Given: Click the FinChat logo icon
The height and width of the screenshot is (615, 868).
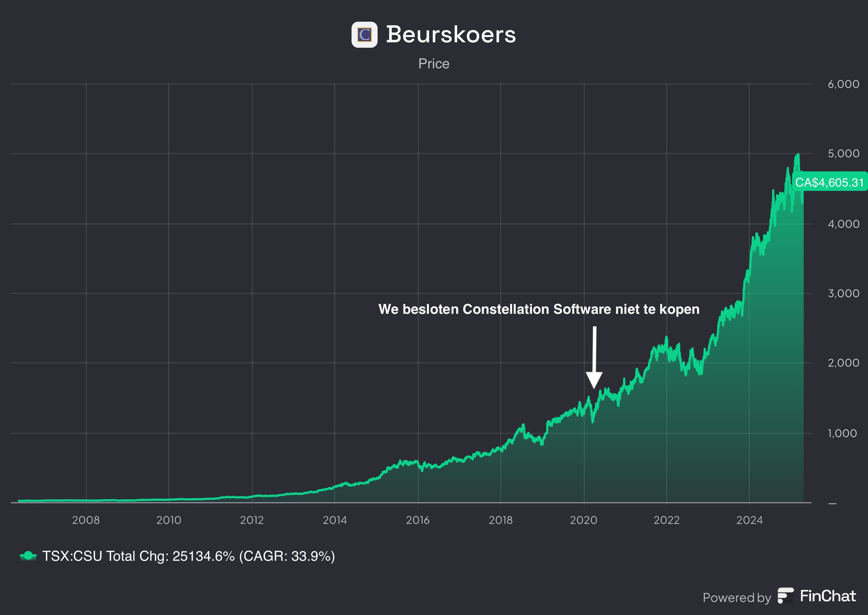Looking at the screenshot, I should [785, 596].
